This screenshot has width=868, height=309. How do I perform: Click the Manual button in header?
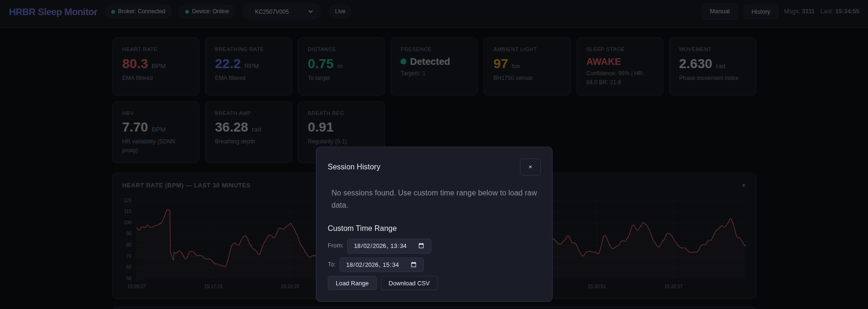(x=719, y=11)
